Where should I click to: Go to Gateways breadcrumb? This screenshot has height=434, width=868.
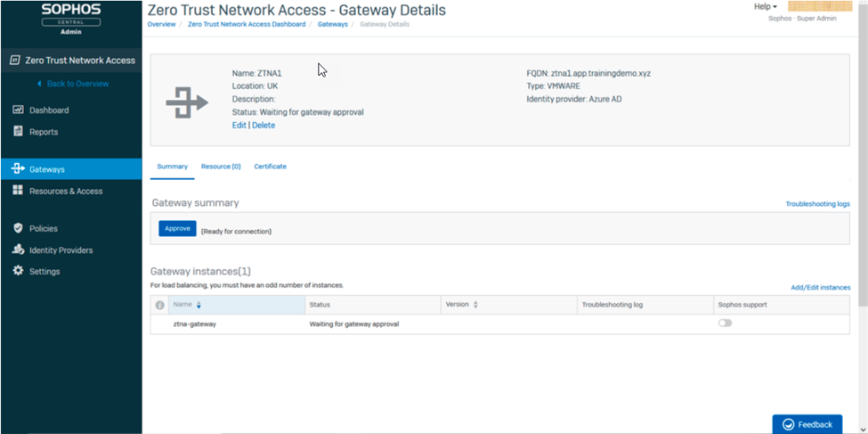tap(333, 24)
